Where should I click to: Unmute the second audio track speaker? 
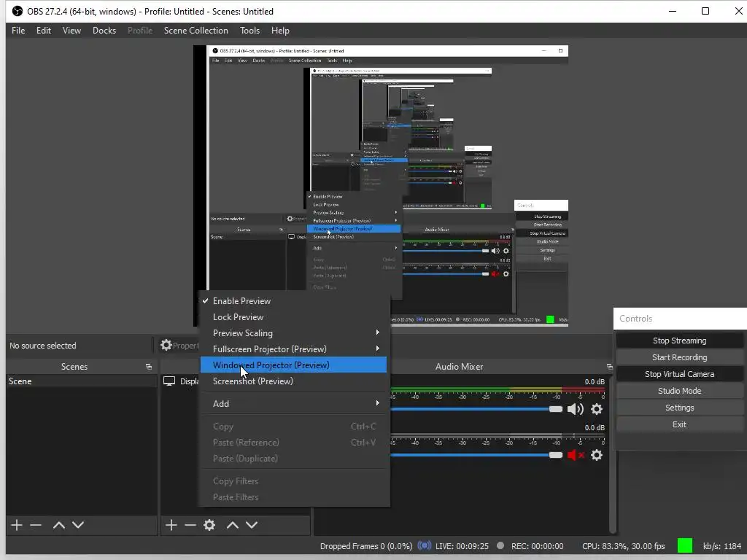pos(575,455)
